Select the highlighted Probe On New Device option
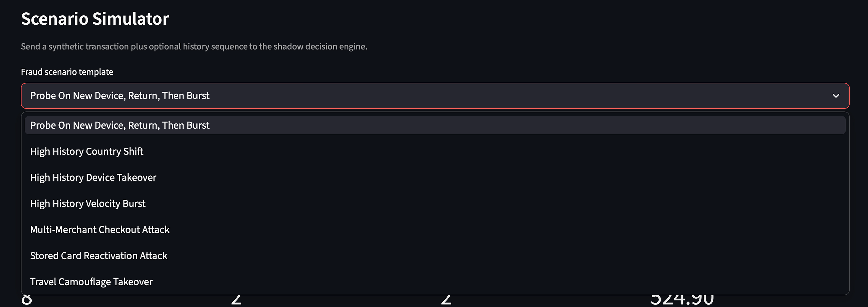The image size is (868, 307). pos(435,125)
